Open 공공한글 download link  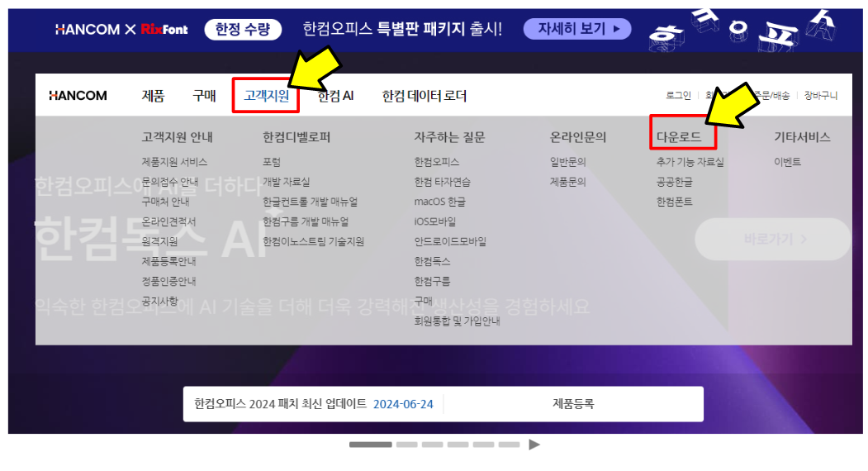click(674, 182)
